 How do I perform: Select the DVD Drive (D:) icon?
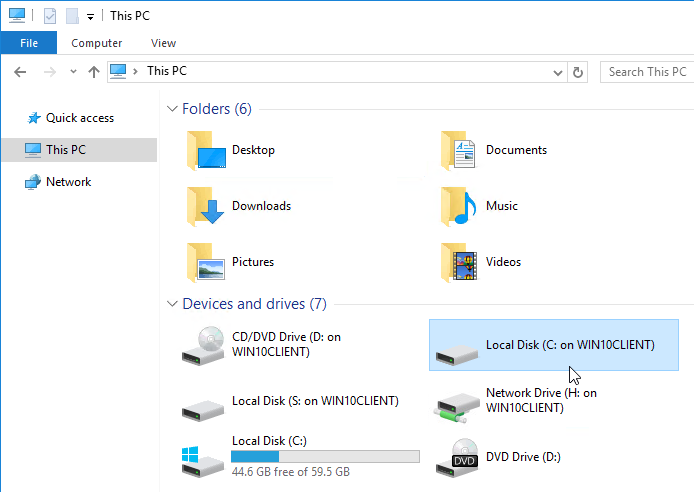tap(457, 457)
